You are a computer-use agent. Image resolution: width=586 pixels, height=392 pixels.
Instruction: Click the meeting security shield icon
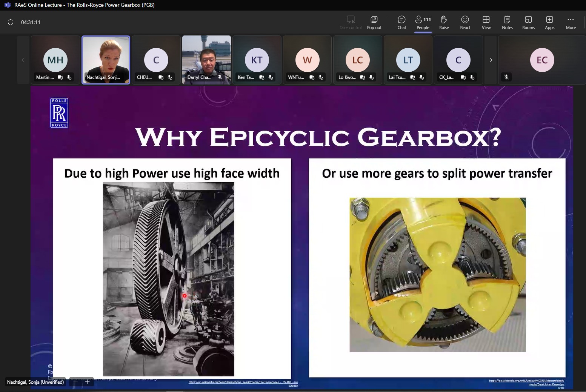[x=11, y=22]
